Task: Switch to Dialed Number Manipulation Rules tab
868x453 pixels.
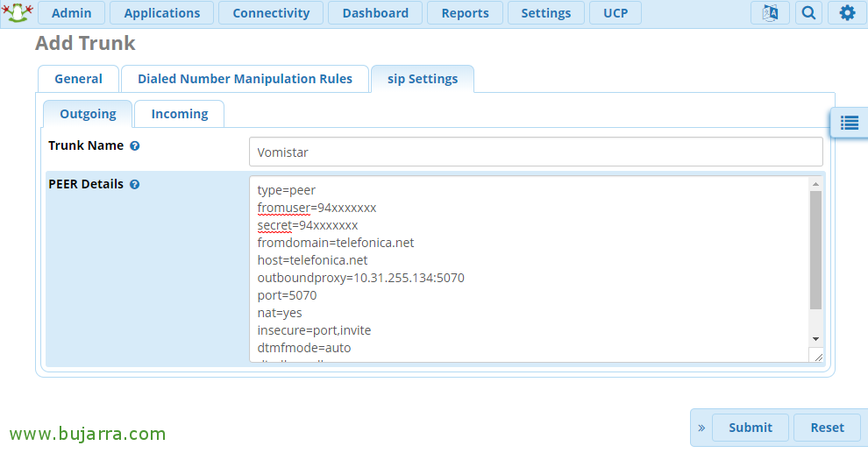Action: tap(245, 79)
